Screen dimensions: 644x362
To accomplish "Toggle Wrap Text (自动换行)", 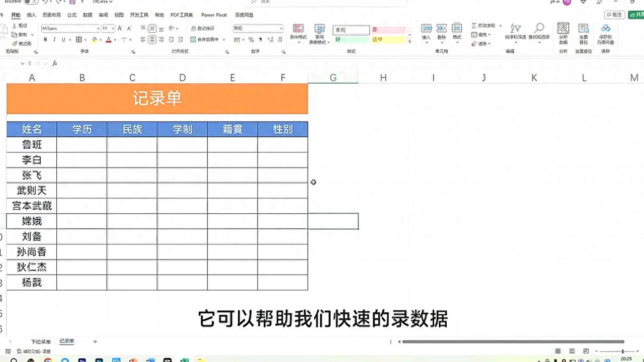I will tap(202, 28).
